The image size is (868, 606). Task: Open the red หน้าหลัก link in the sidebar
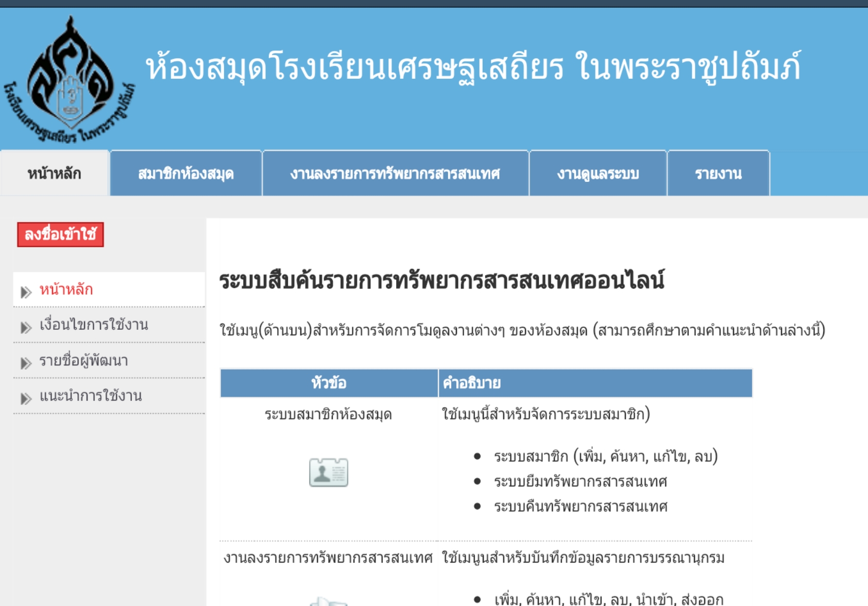click(66, 290)
